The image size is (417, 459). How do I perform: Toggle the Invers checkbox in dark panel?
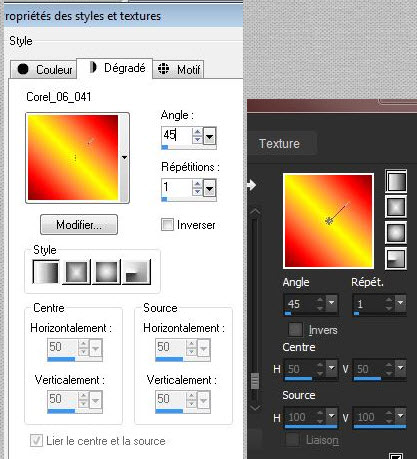(295, 330)
